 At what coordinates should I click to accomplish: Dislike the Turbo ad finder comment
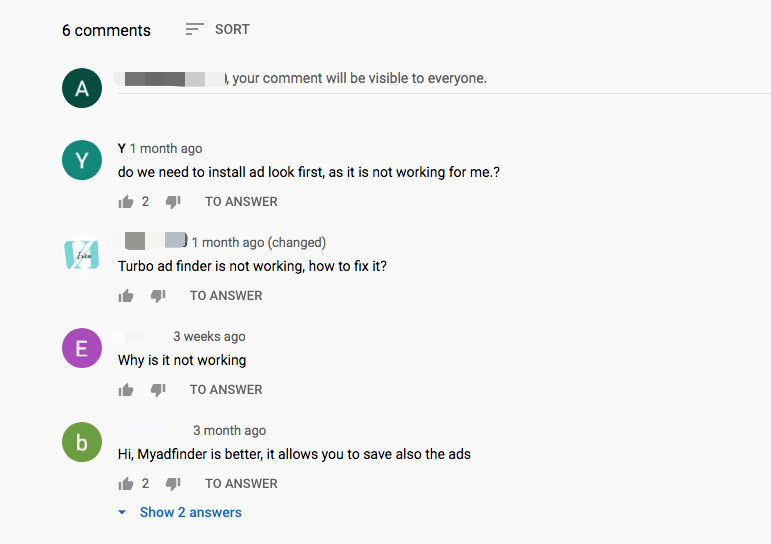[158, 296]
